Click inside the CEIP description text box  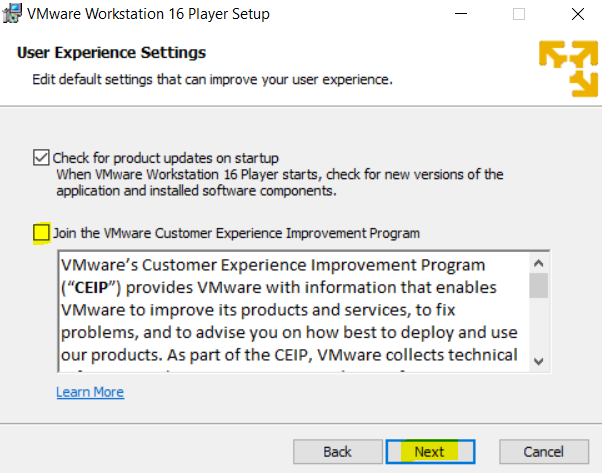[294, 312]
